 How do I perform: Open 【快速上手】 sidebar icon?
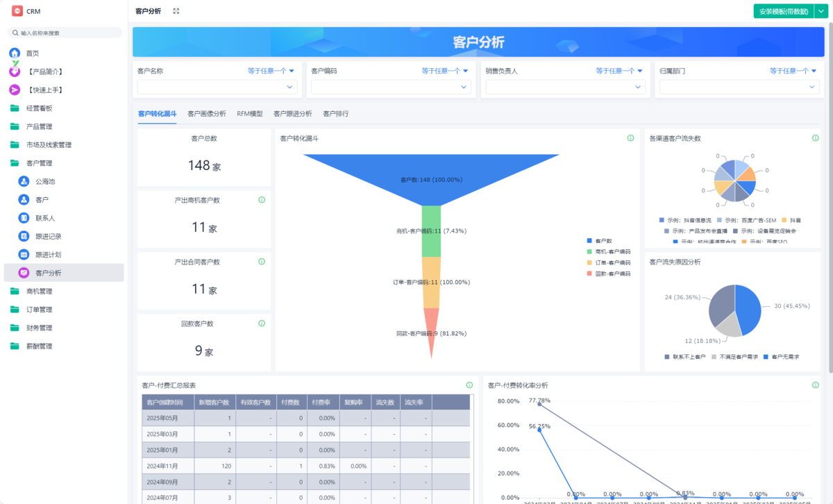tap(15, 90)
